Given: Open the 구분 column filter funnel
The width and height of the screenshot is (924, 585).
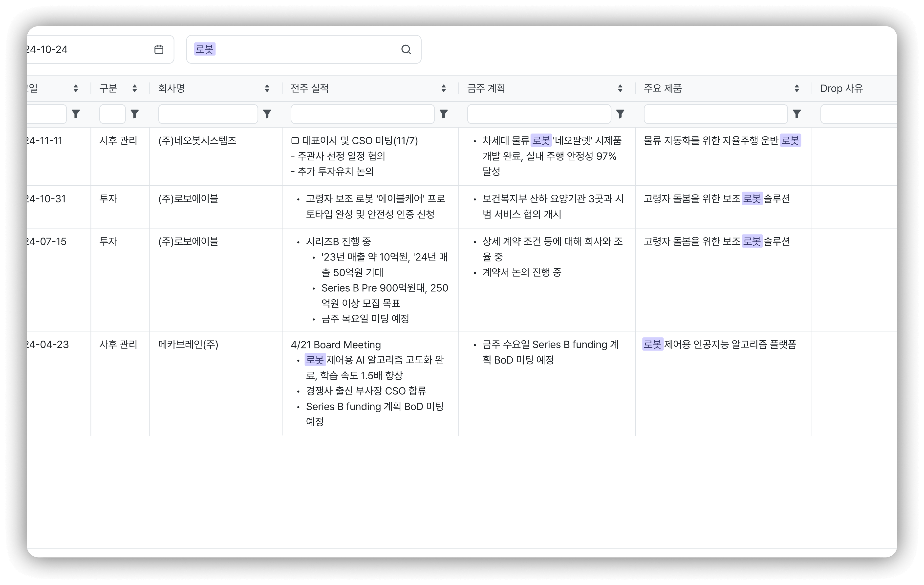Looking at the screenshot, I should pyautogui.click(x=135, y=114).
